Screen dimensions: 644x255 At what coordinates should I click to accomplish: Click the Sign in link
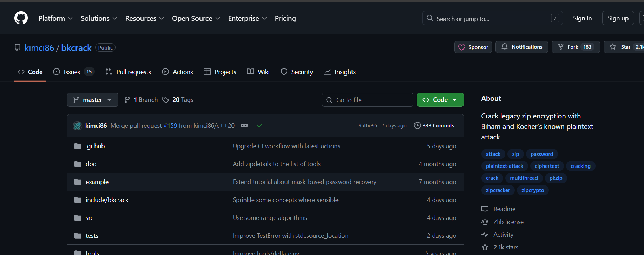coord(582,18)
